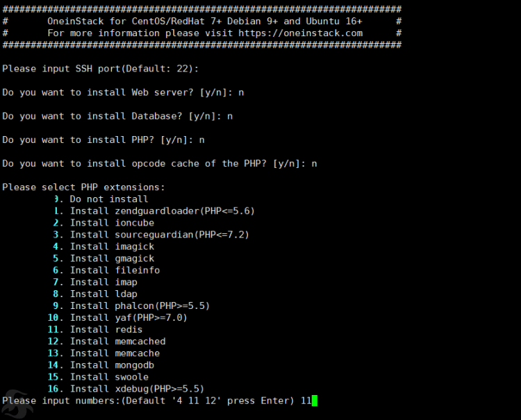Click the Install imap entry
Viewport: 521px width, 420px height.
[x=95, y=283]
